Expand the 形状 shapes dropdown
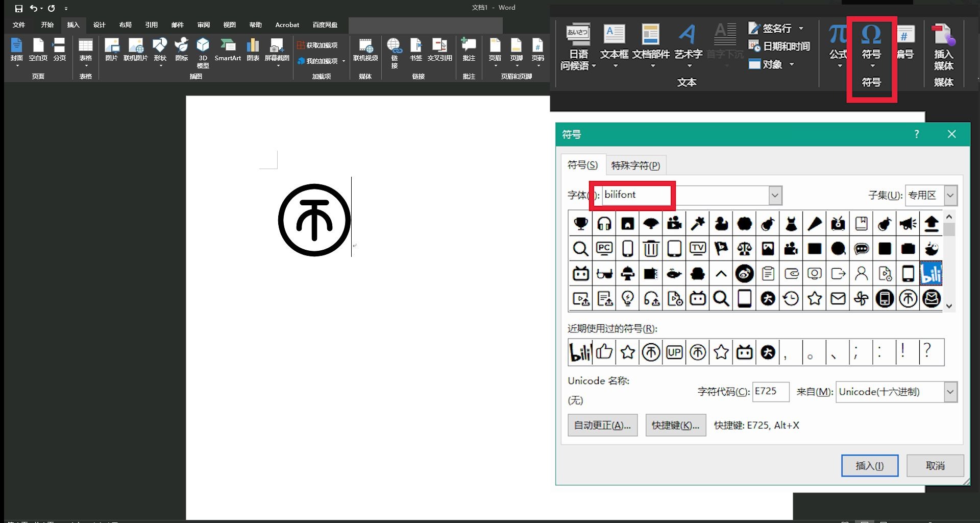Screen dimensions: 980x523 click(x=160, y=66)
